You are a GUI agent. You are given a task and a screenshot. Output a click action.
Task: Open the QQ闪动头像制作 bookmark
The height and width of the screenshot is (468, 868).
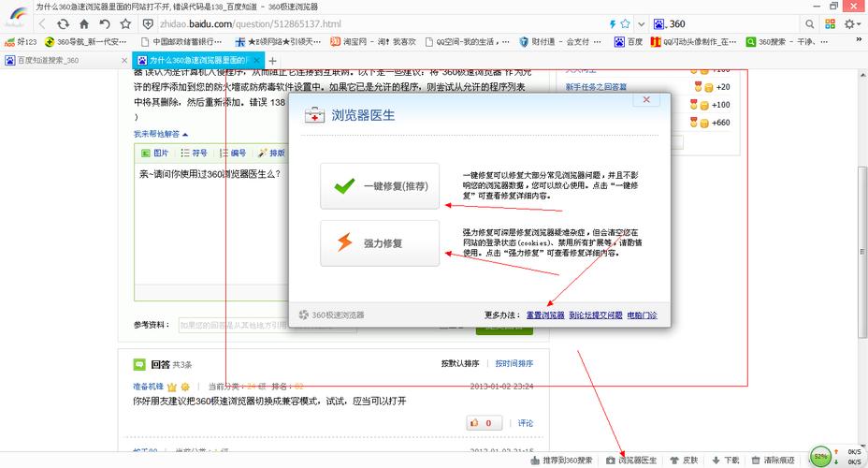click(x=693, y=41)
